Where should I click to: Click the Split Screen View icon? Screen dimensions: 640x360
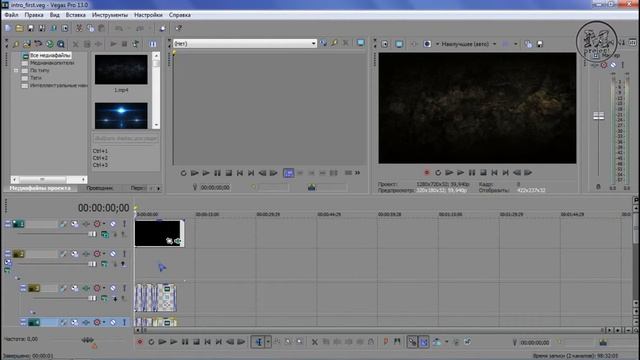427,44
